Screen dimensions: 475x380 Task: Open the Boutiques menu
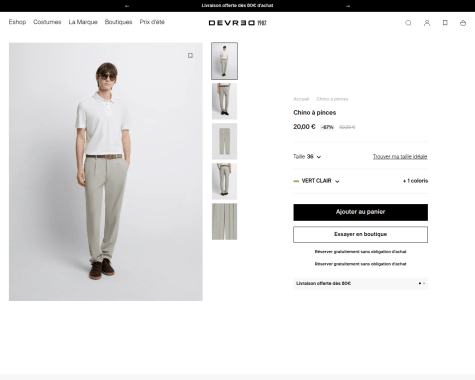pyautogui.click(x=118, y=22)
